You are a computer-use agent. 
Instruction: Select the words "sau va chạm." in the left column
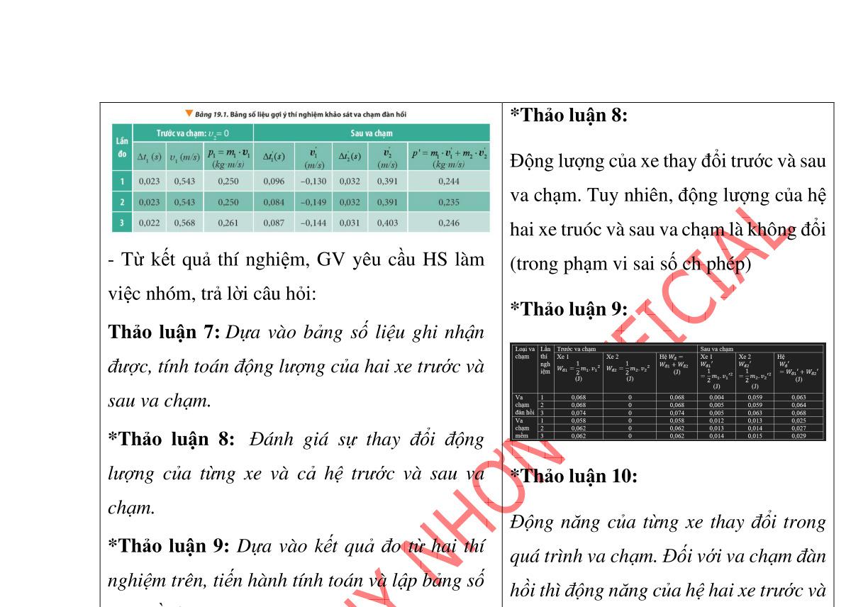[x=160, y=401]
